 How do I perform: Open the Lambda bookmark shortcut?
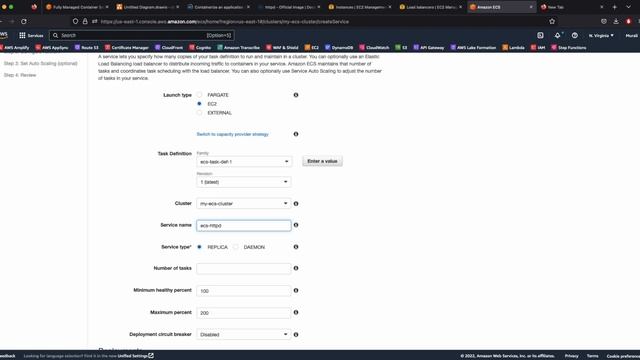513,48
